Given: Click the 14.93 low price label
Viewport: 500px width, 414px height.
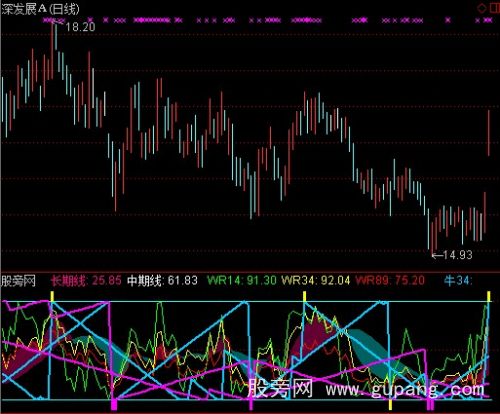Looking at the screenshot, I should (458, 255).
